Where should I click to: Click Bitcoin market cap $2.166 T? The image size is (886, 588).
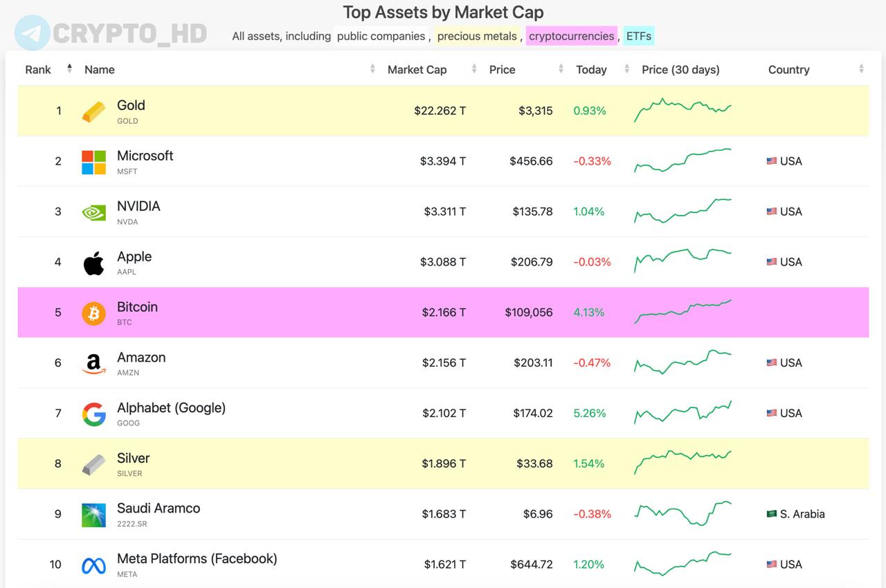coord(444,313)
